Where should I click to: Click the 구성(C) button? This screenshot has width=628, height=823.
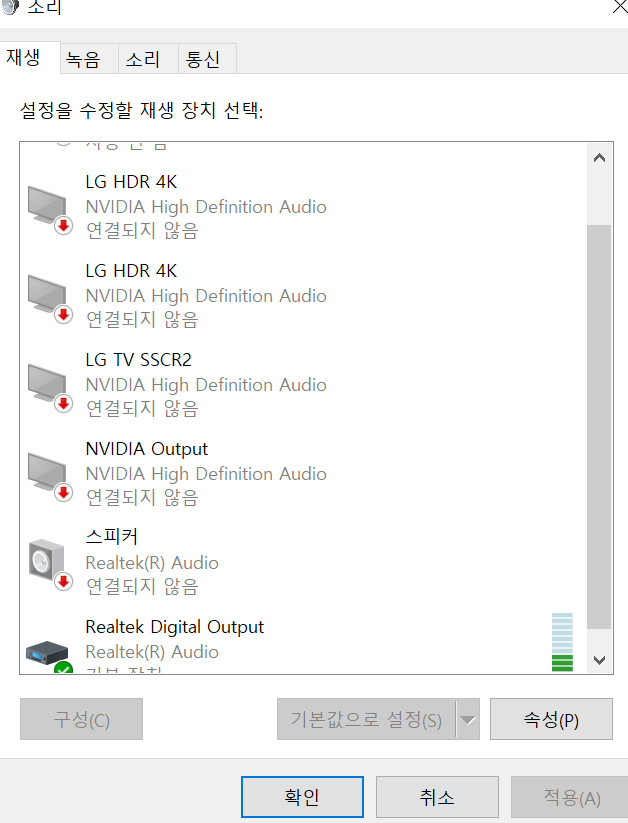tap(81, 719)
